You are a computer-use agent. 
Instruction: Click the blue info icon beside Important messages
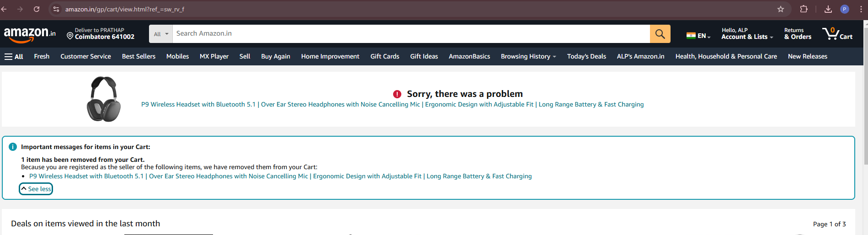click(13, 147)
